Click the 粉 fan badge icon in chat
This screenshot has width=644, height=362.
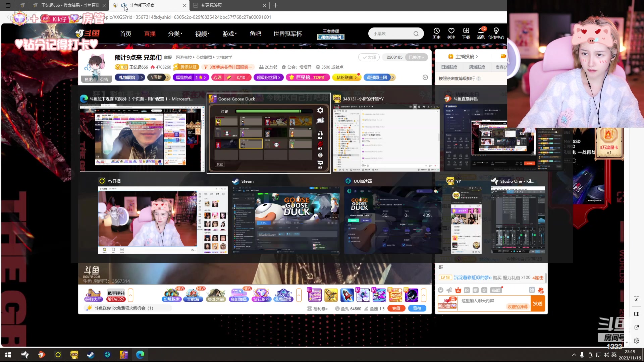click(x=467, y=290)
